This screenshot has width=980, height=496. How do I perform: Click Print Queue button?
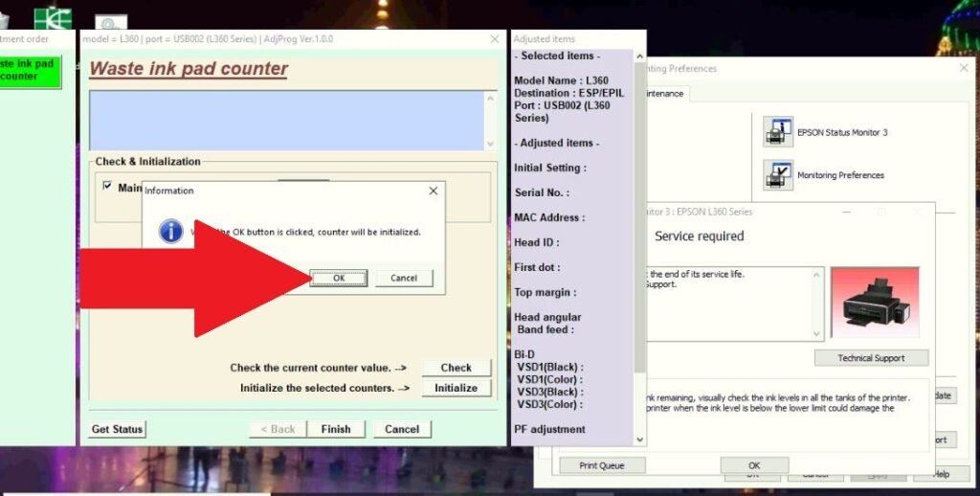click(x=602, y=465)
